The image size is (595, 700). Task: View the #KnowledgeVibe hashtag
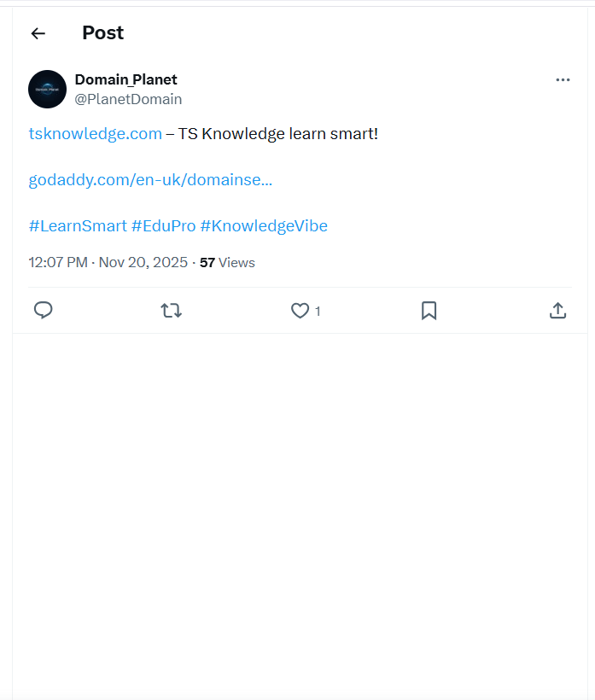click(264, 226)
